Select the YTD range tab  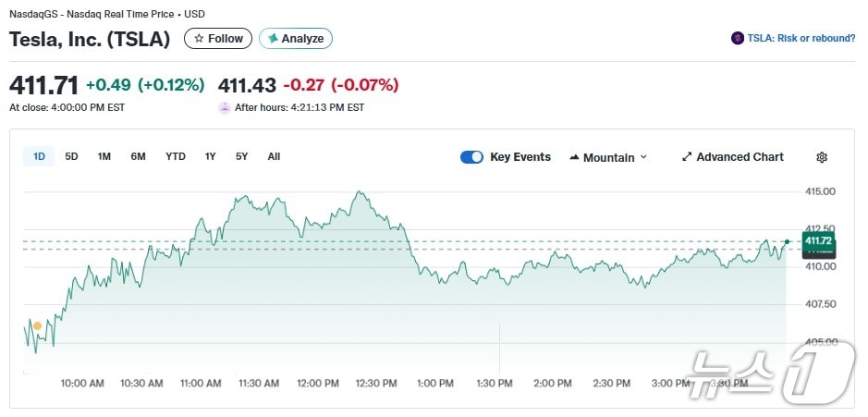click(176, 156)
